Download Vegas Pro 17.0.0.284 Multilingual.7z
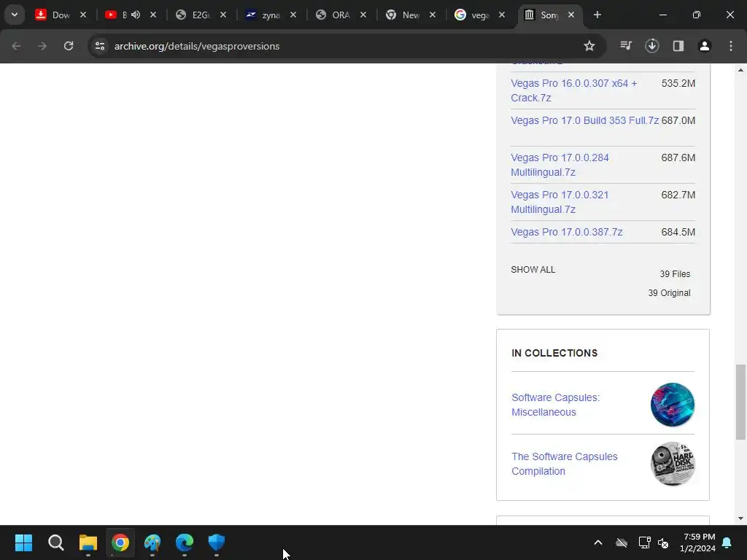This screenshot has height=560, width=747. pos(560,165)
